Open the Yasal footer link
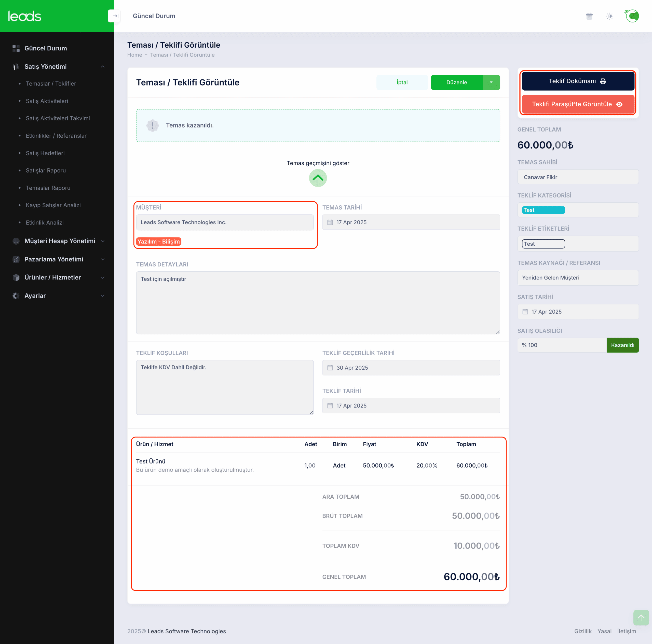 (x=604, y=631)
